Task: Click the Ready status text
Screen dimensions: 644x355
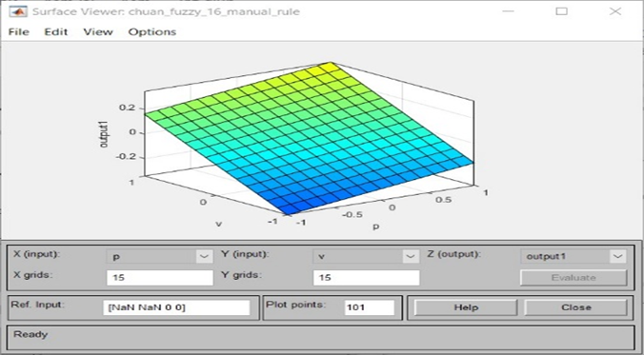Action: tap(30, 334)
